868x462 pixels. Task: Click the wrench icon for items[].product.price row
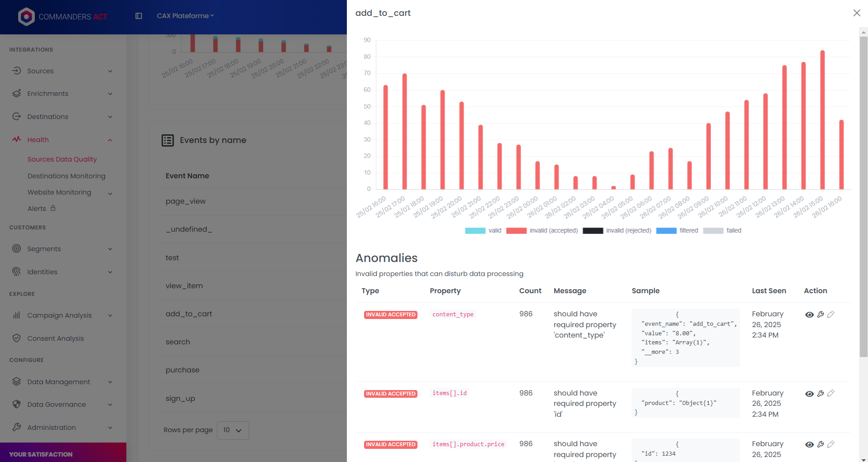pos(820,444)
